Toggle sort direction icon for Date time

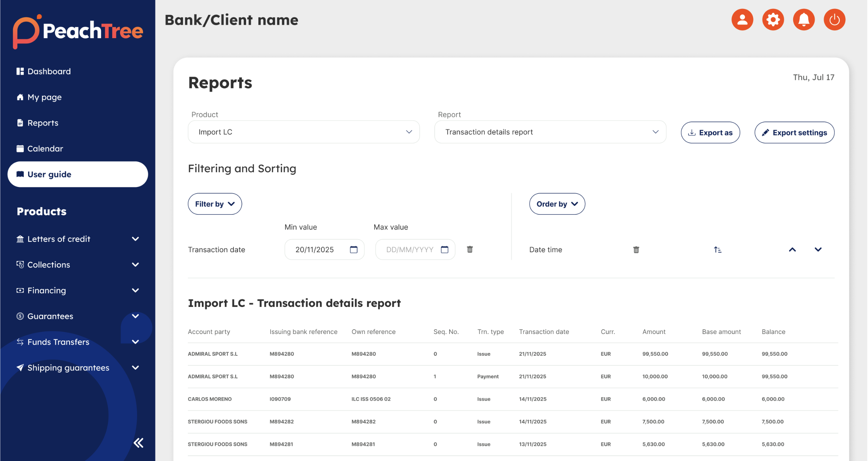[x=718, y=250]
